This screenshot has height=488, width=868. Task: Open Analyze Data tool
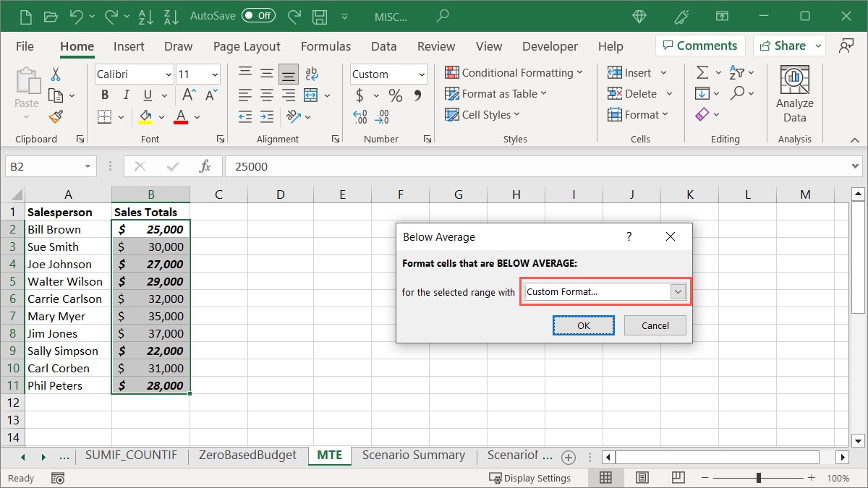[794, 94]
